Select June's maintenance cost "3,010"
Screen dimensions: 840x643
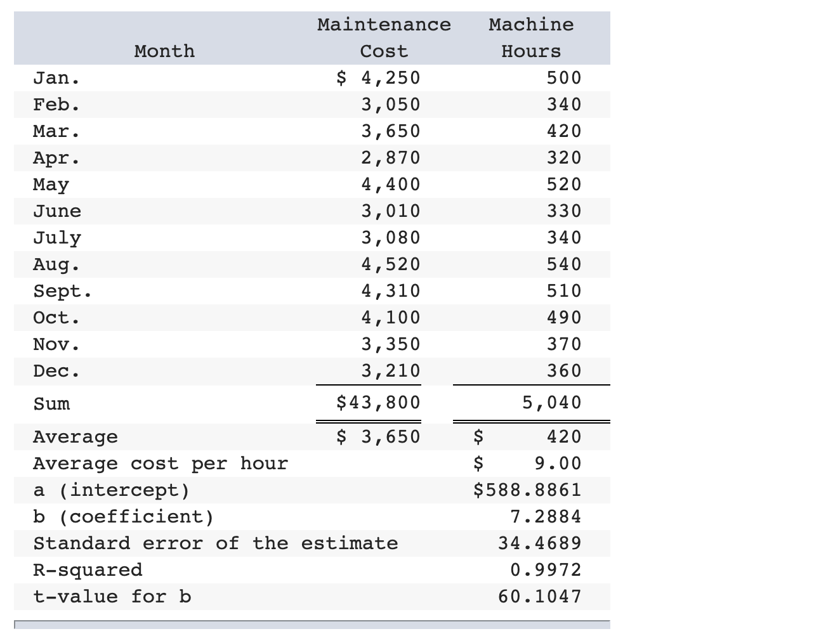[391, 211]
